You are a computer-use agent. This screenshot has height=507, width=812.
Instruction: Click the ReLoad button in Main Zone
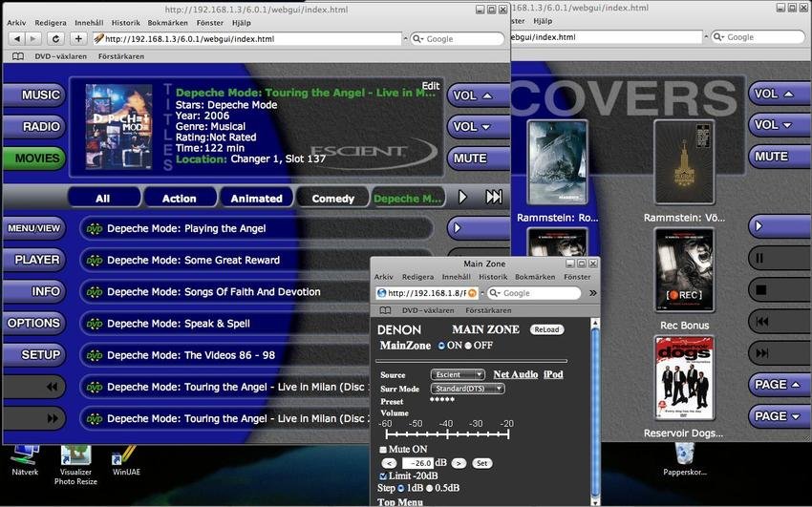tap(546, 329)
